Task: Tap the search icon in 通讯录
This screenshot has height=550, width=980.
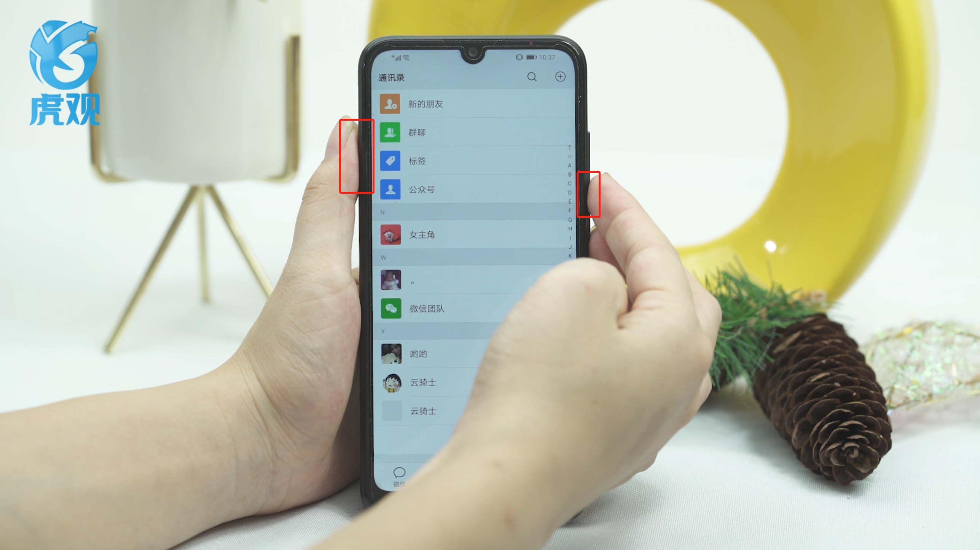Action: pos(532,75)
